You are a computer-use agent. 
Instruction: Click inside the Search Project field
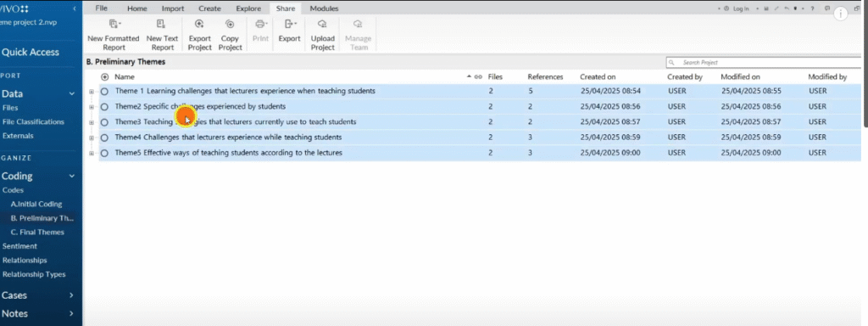tap(764, 63)
